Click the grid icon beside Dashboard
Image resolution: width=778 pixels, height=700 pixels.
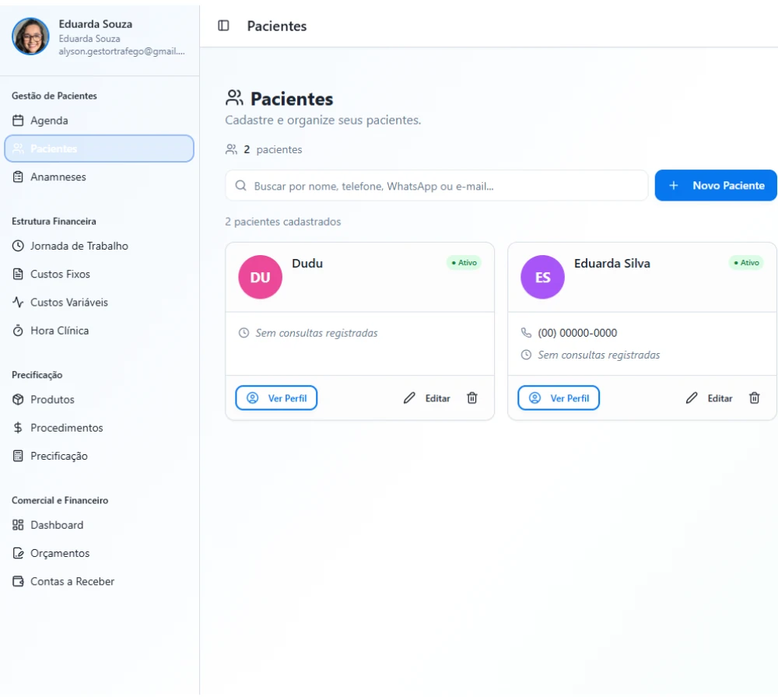pos(18,525)
